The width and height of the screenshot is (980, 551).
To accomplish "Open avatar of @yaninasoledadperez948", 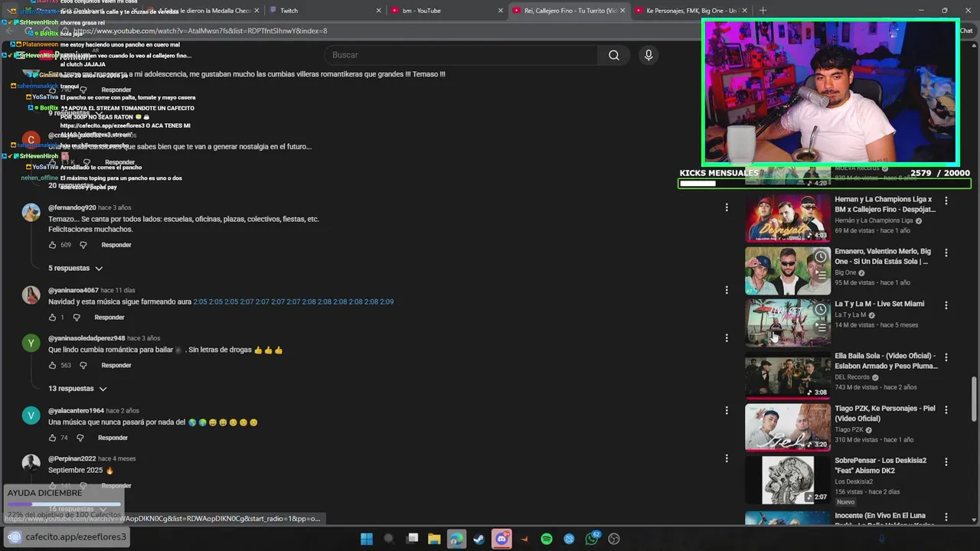I will [x=31, y=343].
